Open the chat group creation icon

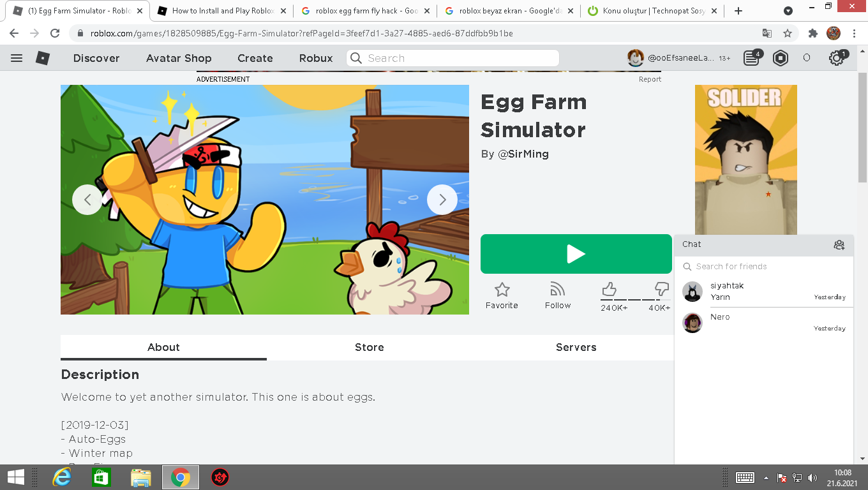point(839,244)
